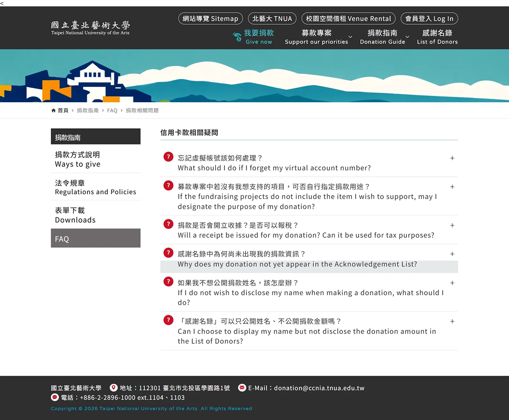509x420 pixels.
Task: Click the 信用卡款相關疑問 section heading
Action: pyautogui.click(x=189, y=133)
